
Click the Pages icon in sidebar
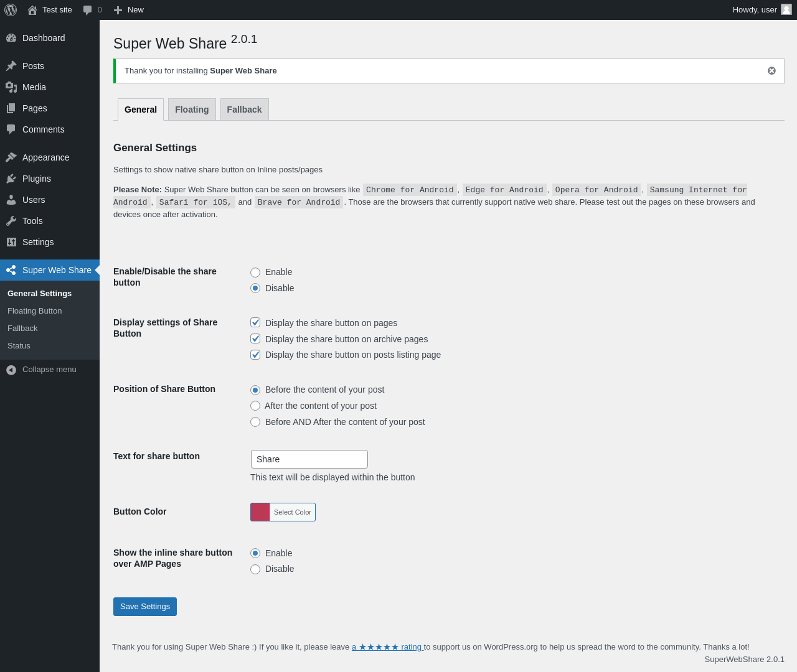pyautogui.click(x=11, y=108)
